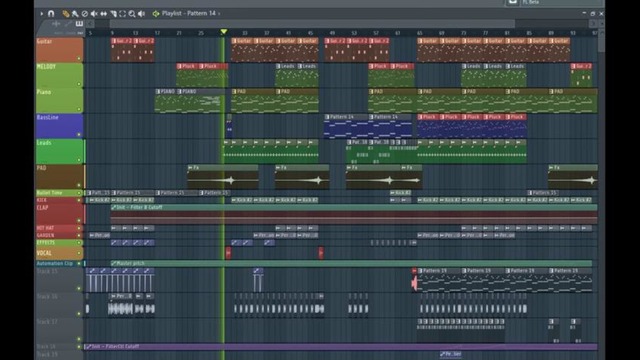The image size is (640, 360).
Task: Select the Zoom magnifier tool
Action: (x=132, y=14)
